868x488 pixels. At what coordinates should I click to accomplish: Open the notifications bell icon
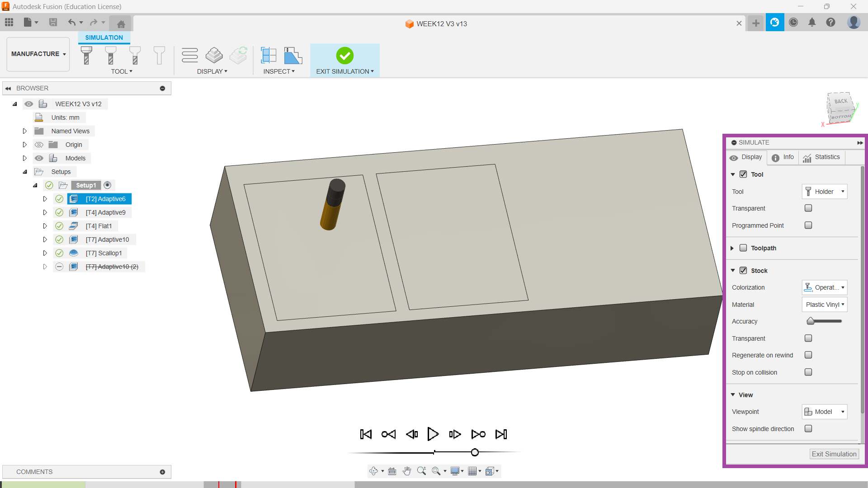coord(812,22)
